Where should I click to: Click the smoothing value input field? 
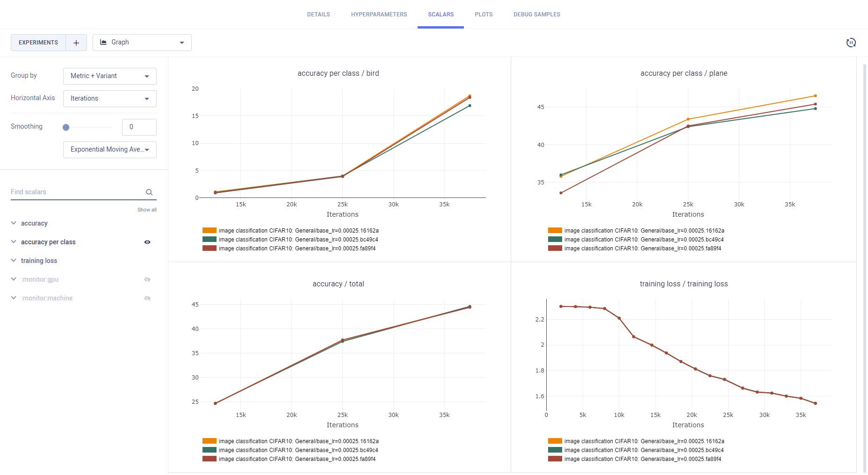tap(139, 127)
